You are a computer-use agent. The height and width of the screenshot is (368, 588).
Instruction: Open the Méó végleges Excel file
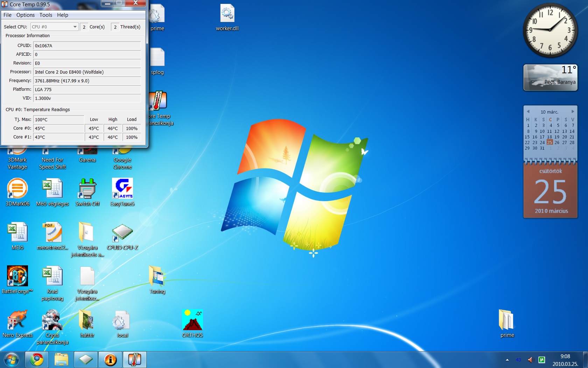click(52, 192)
